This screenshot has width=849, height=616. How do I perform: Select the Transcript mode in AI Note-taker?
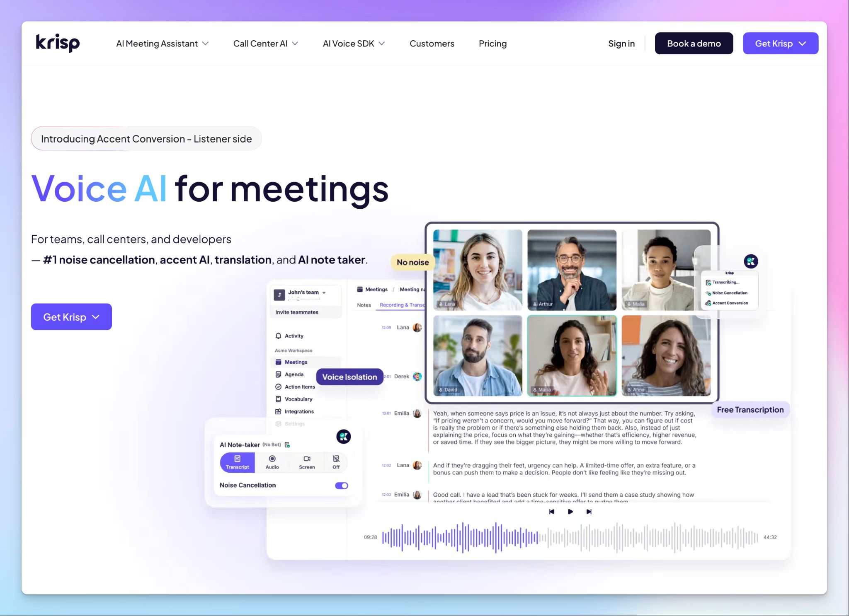pos(238,462)
